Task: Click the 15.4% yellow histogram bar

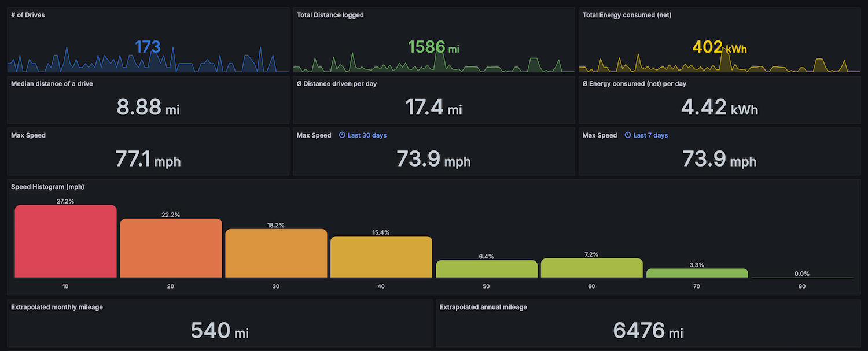Action: [x=381, y=257]
